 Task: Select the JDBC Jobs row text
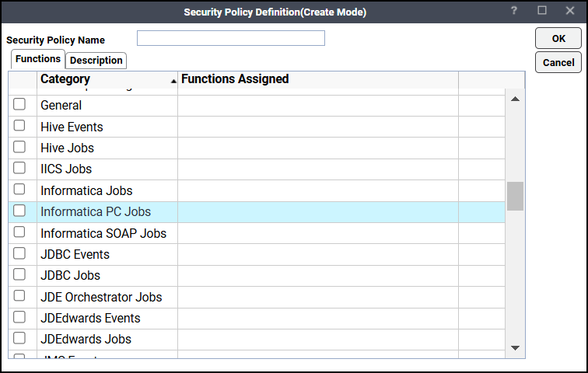pos(70,275)
